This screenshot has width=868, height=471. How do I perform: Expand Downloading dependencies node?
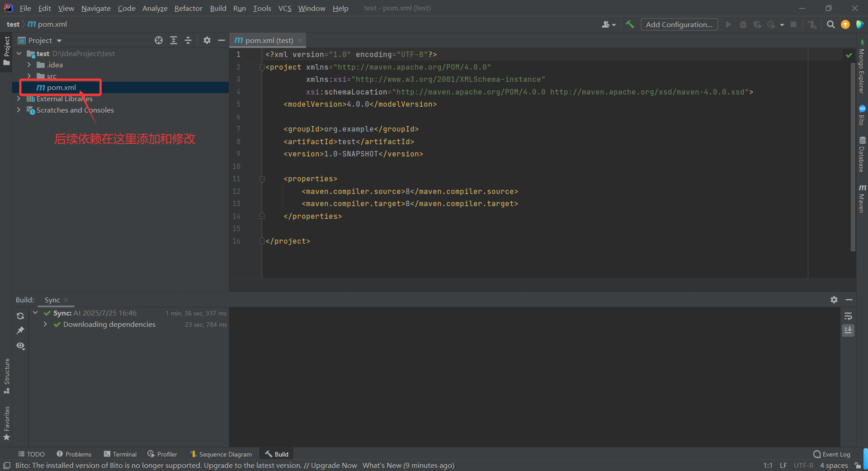45,324
